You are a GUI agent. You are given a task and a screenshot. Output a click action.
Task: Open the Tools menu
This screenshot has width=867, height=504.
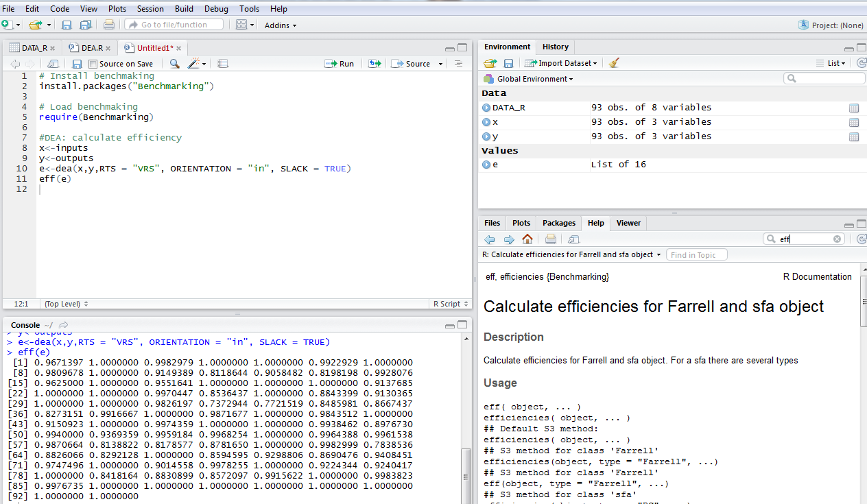click(x=250, y=9)
